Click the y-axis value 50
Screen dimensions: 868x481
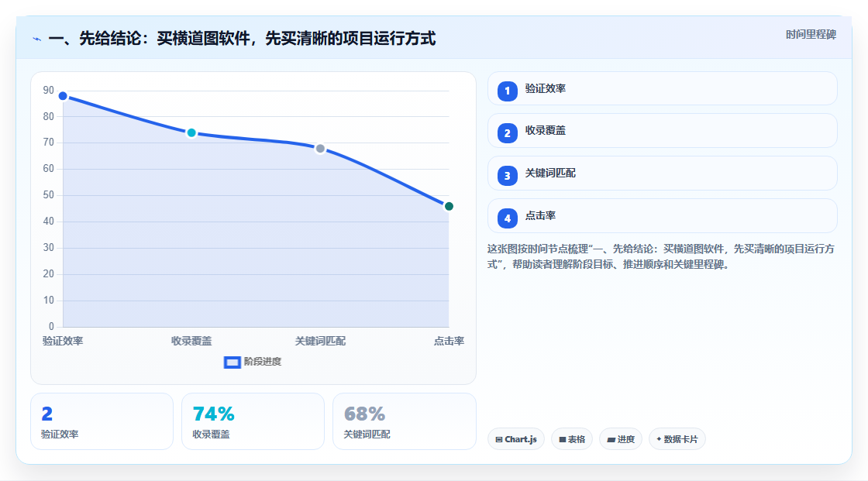49,195
